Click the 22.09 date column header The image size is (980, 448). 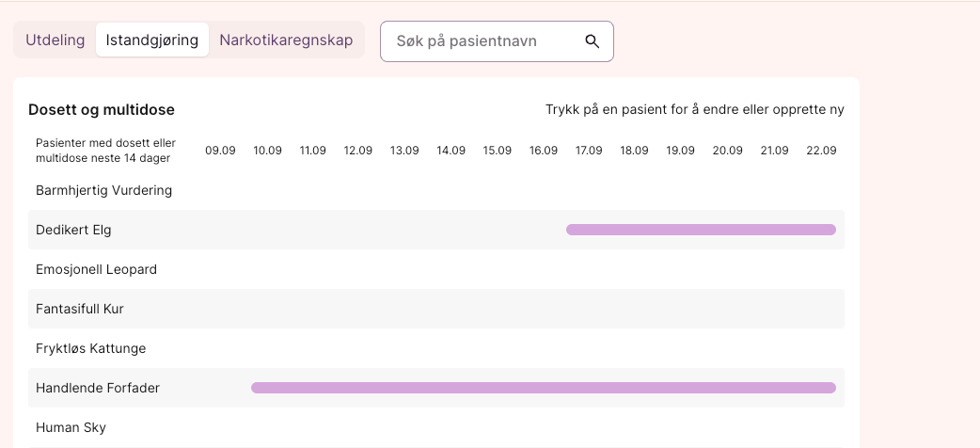point(821,151)
